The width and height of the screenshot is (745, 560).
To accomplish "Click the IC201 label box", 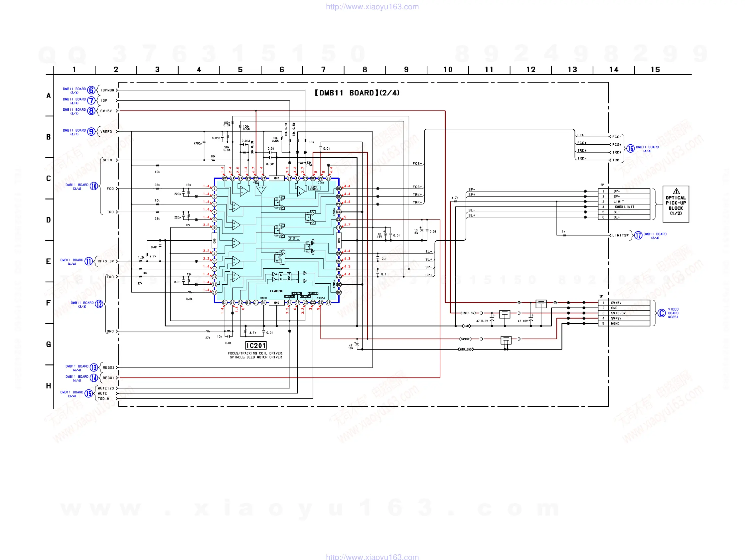I will 256,346.
